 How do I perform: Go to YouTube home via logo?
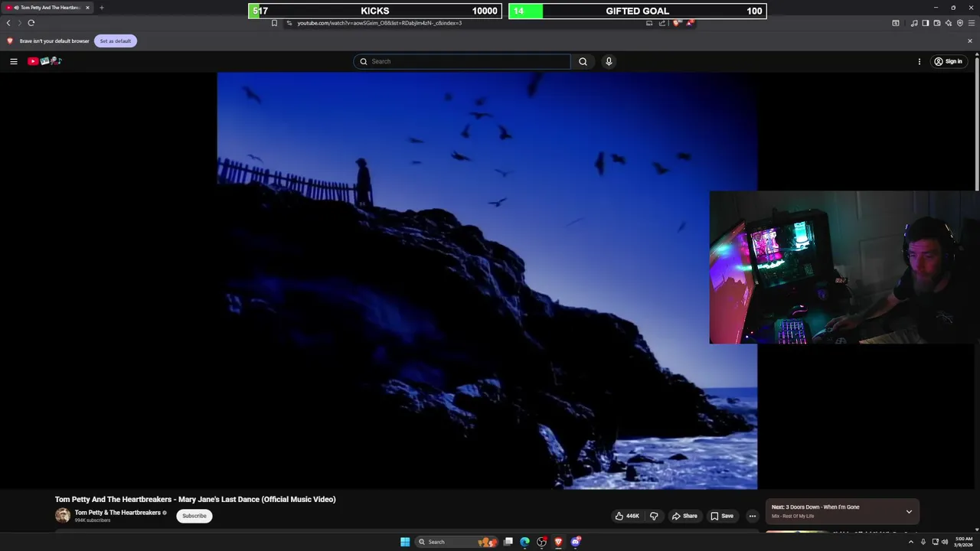(44, 61)
